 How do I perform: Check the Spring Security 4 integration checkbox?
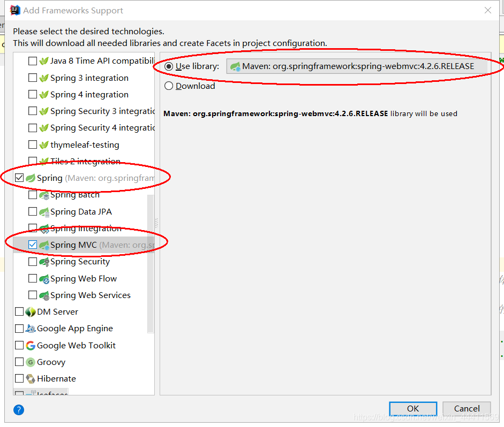[33, 128]
